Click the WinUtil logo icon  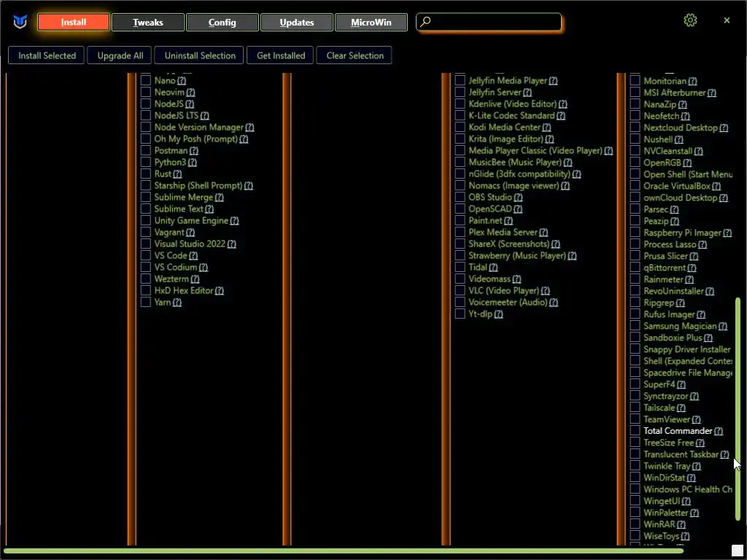click(20, 21)
